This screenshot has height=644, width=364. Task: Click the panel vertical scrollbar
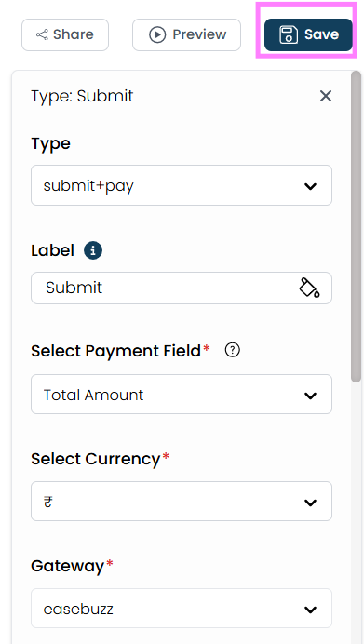point(356,227)
